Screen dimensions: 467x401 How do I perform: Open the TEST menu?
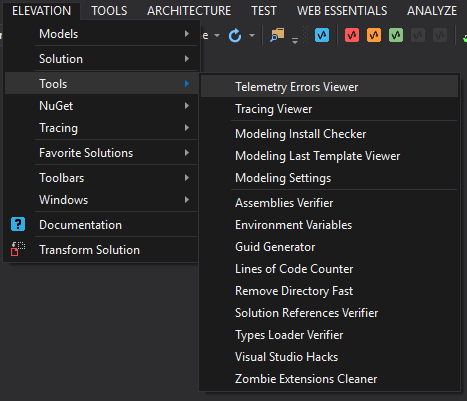[x=264, y=11]
